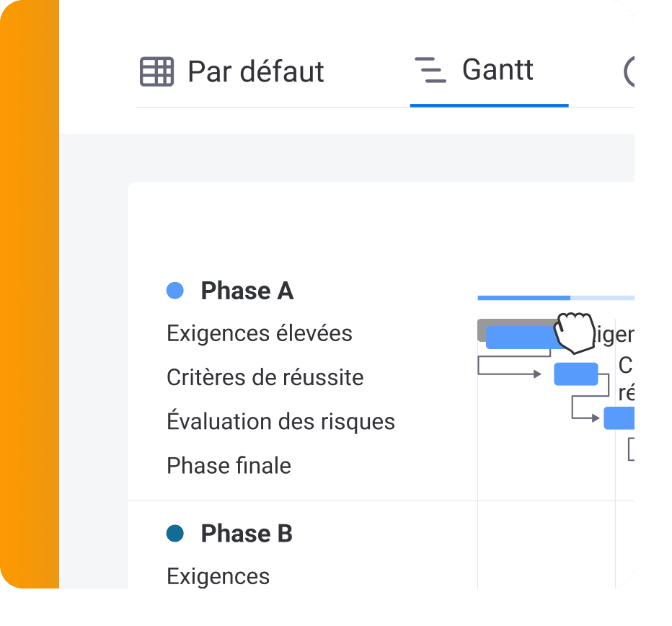Open the Exigences élevées task row
The height and width of the screenshot is (626, 672).
(x=260, y=334)
